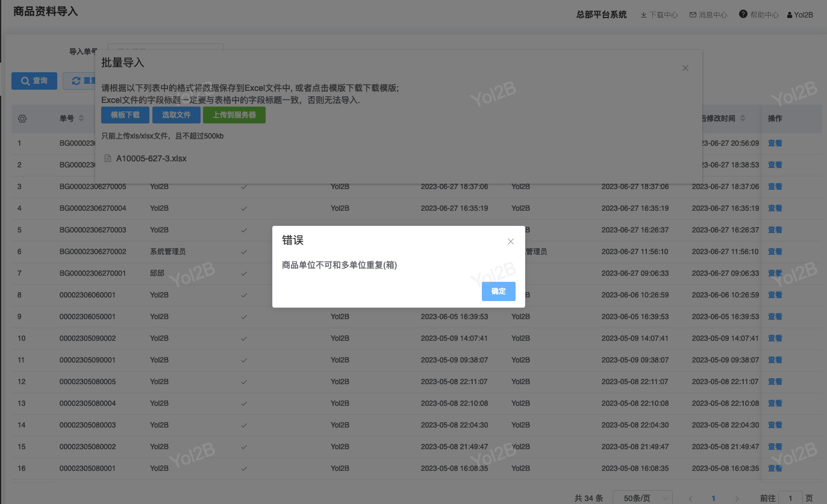Expand the 50条/页 page size dropdown
The width and height of the screenshot is (827, 504).
point(642,498)
